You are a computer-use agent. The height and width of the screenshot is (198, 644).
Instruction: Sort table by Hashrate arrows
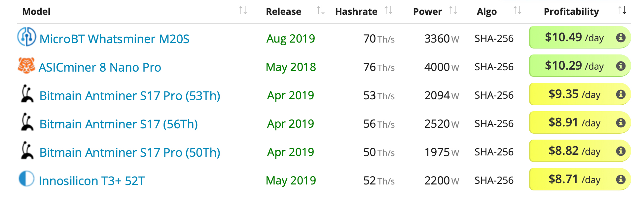[x=389, y=11]
